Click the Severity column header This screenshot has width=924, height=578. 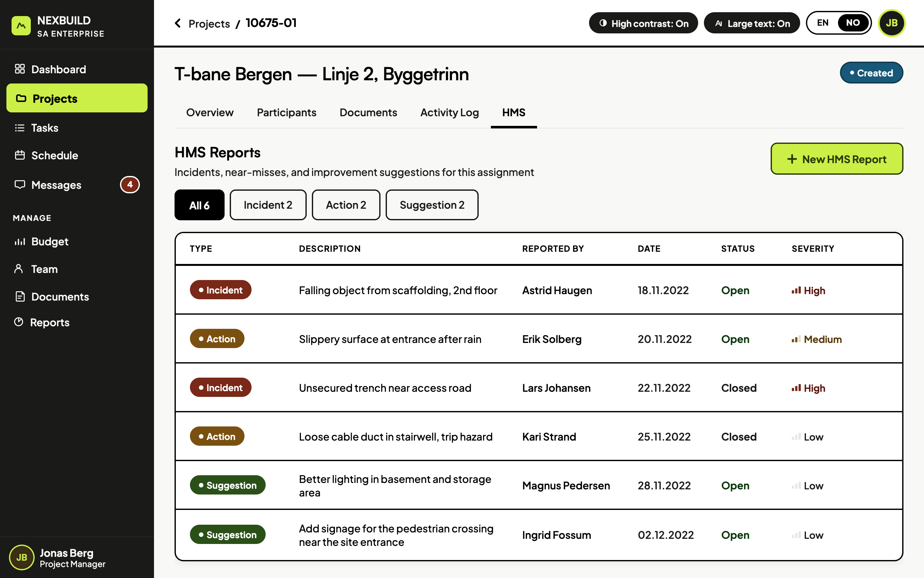[x=813, y=249]
